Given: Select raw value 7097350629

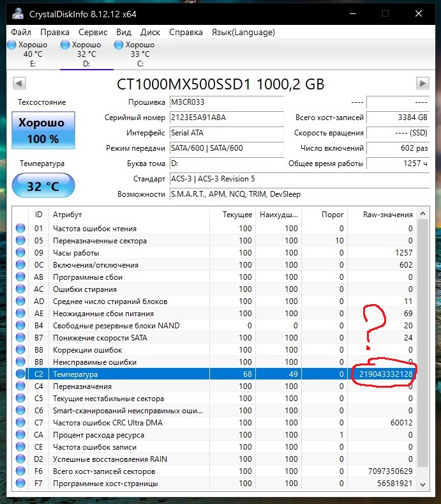Looking at the screenshot, I should 390,471.
